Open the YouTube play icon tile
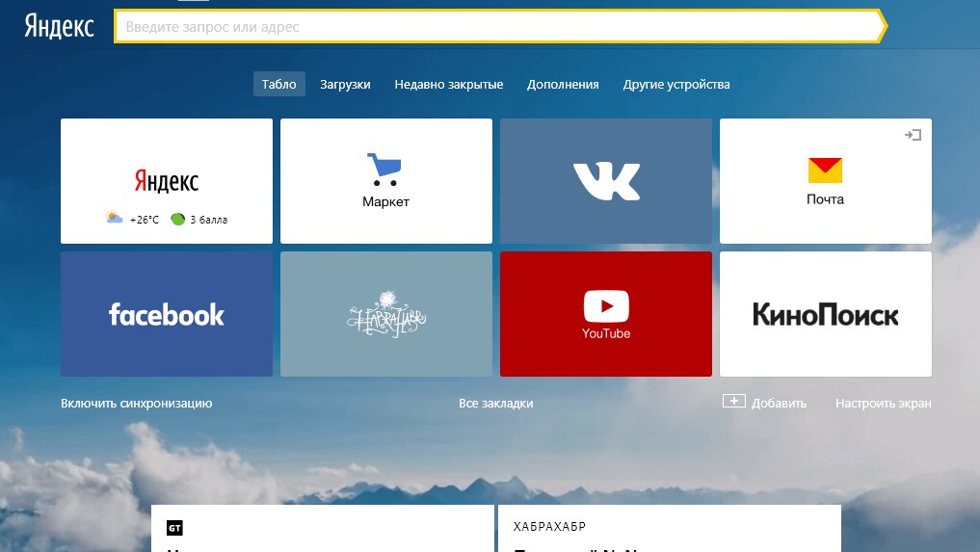The width and height of the screenshot is (980, 552). (606, 308)
